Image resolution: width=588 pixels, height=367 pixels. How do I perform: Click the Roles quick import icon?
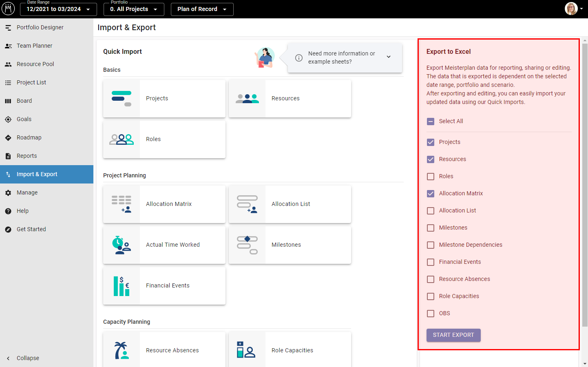(x=122, y=139)
